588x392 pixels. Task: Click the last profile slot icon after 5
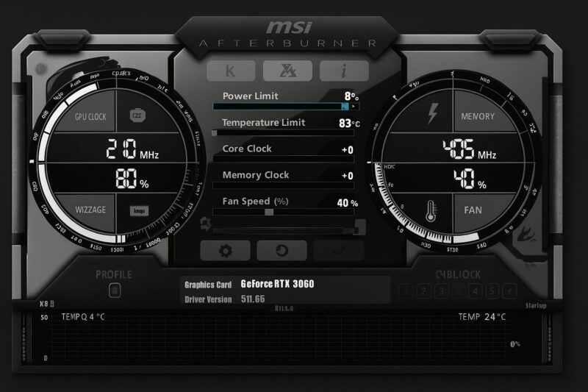tap(509, 291)
